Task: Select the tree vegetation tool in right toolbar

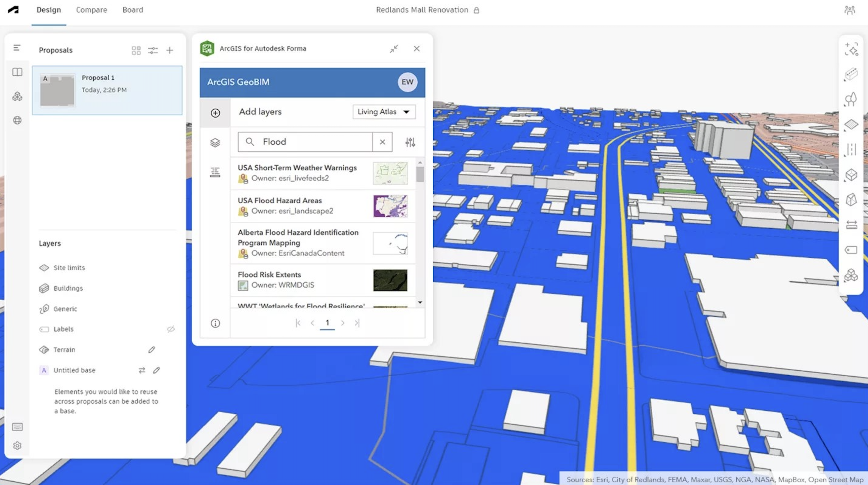Action: pyautogui.click(x=851, y=100)
